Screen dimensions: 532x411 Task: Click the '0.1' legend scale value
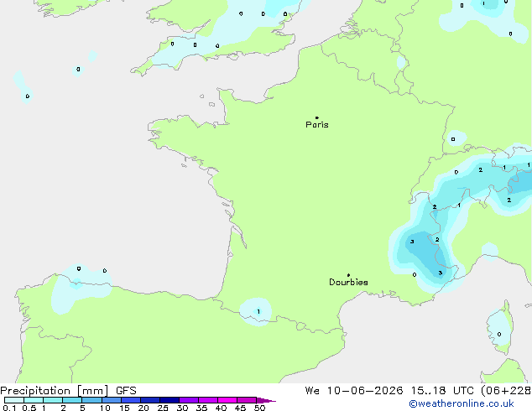click(x=9, y=408)
